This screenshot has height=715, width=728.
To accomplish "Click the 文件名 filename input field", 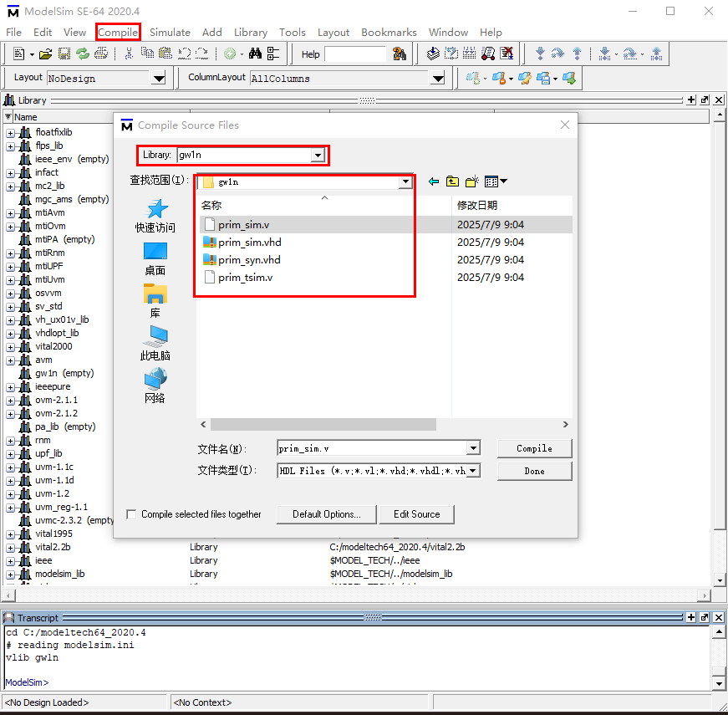I will tap(372, 448).
